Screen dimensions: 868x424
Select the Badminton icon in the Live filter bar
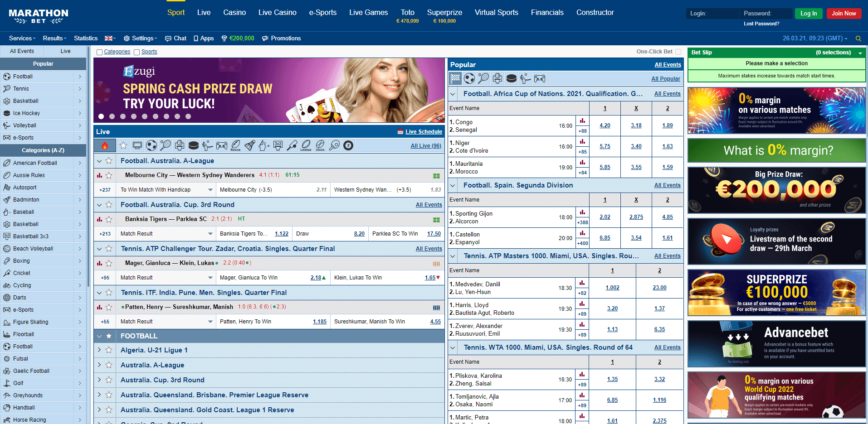(250, 145)
